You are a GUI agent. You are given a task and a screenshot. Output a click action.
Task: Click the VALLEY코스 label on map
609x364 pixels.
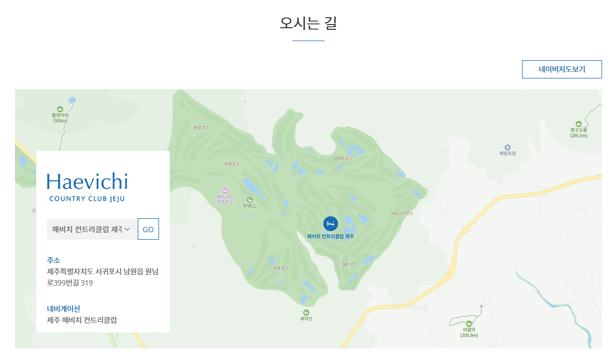coord(401,213)
